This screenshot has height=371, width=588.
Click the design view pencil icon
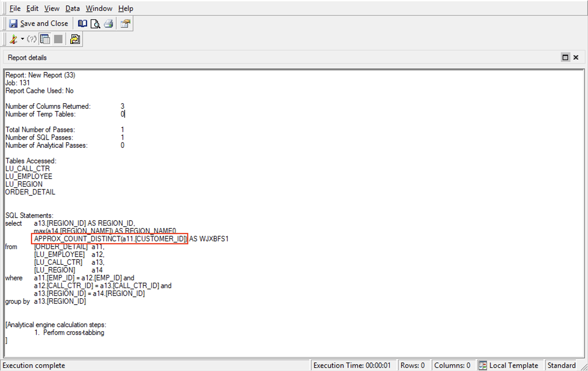click(x=14, y=39)
